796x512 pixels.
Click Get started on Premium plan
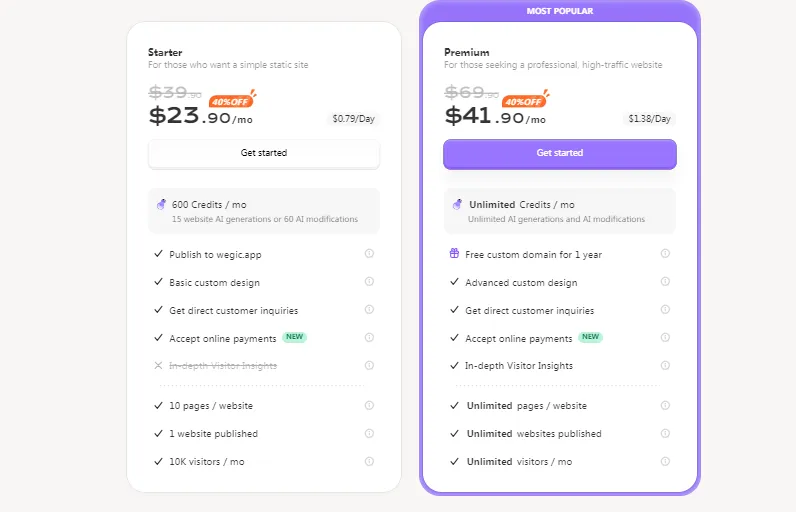click(560, 153)
